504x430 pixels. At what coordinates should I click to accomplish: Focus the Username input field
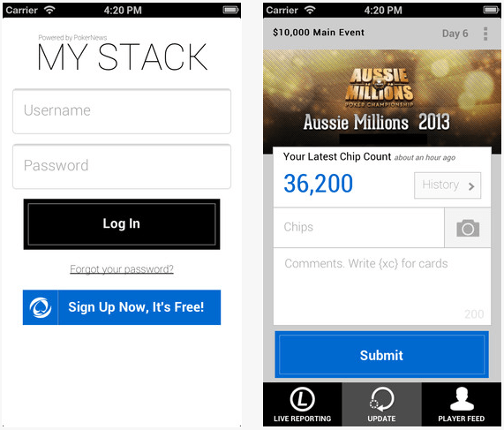[x=122, y=111]
